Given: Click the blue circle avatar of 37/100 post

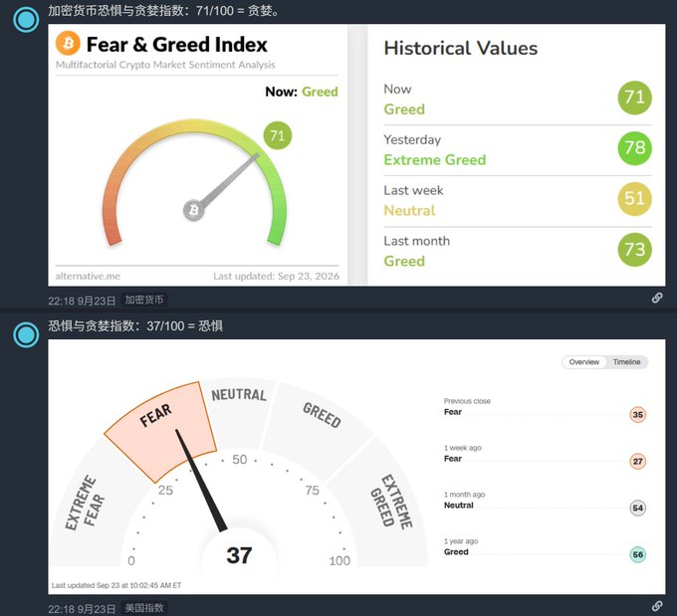Looking at the screenshot, I should point(26,334).
